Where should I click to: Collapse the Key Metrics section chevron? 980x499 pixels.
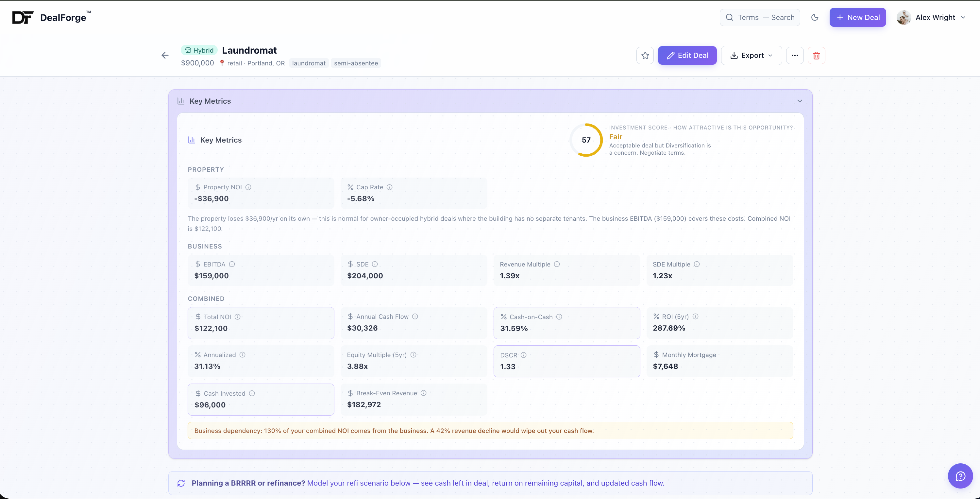(x=799, y=101)
